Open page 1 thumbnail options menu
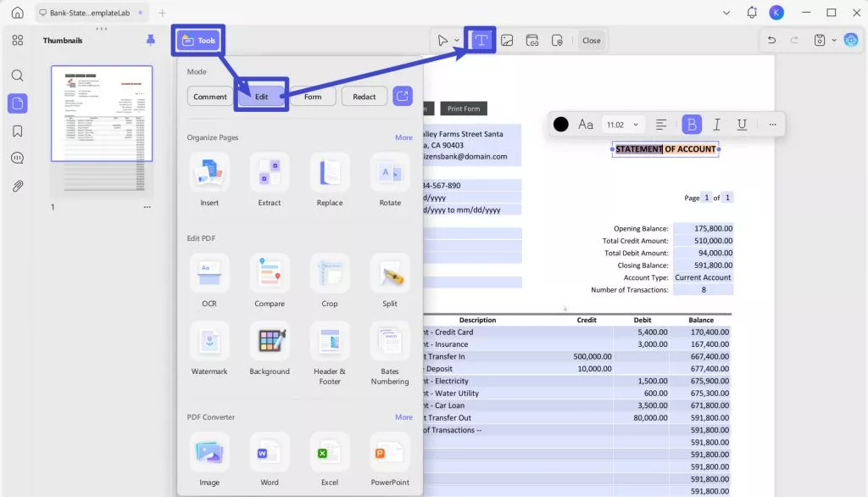 [x=147, y=207]
